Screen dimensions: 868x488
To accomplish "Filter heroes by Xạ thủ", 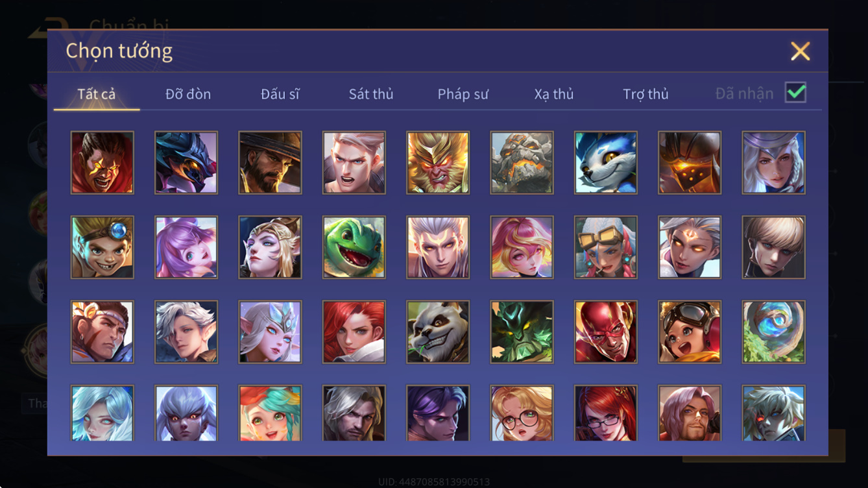I will pos(554,94).
